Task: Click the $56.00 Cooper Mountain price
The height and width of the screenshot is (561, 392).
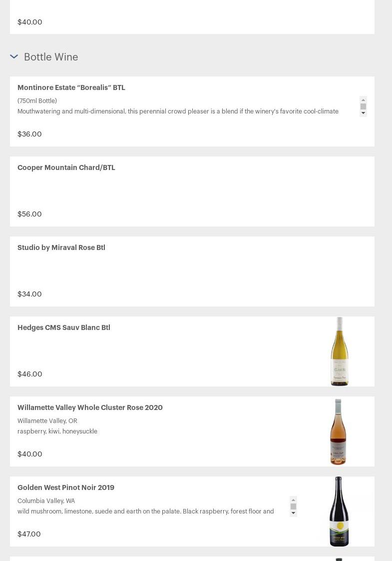Action: point(29,214)
